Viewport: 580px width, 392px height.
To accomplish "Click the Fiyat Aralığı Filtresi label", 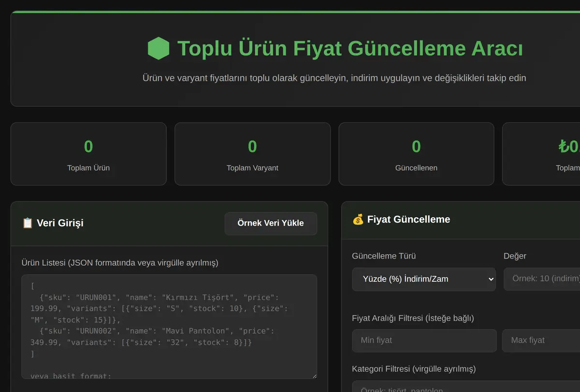I will coord(413,318).
